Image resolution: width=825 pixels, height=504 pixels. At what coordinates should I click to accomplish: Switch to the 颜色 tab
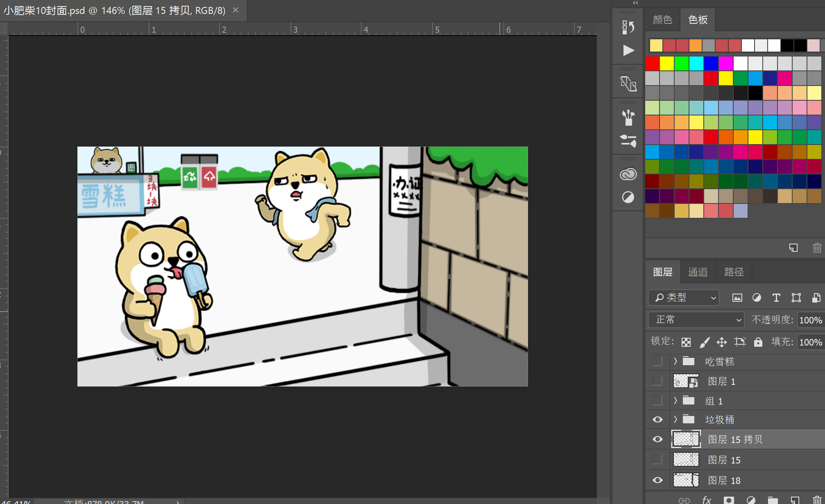click(x=662, y=20)
